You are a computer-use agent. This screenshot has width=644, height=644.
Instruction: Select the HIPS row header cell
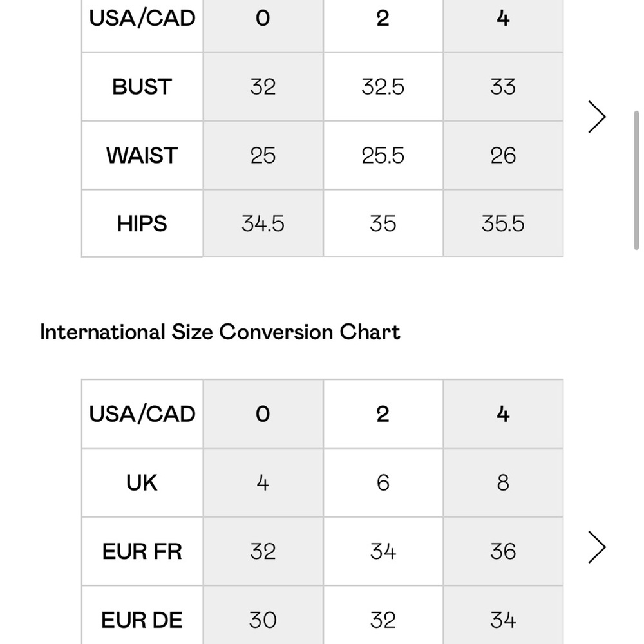click(x=142, y=224)
